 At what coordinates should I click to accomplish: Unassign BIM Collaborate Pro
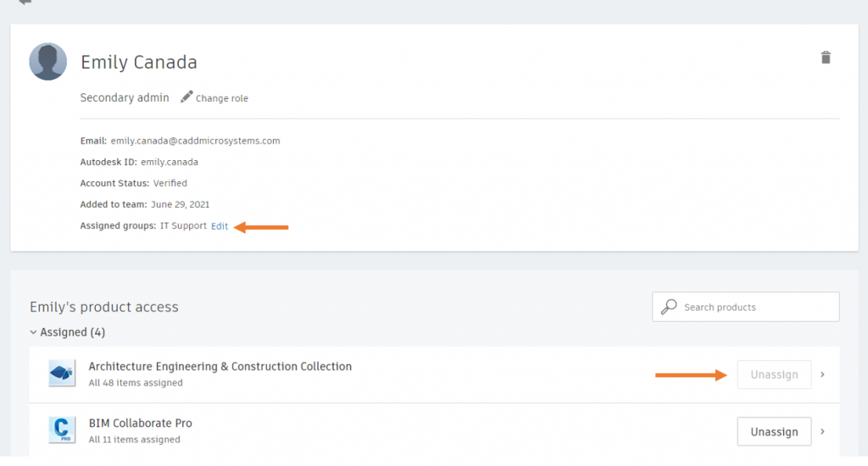pos(774,432)
